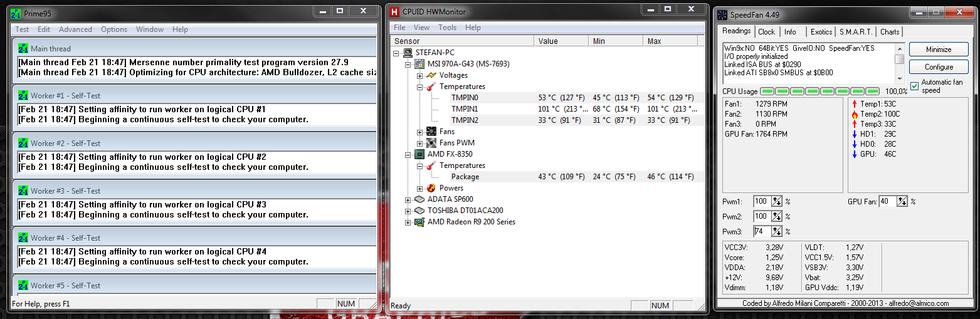Switch to the SpeedFan Exotics tab
Image resolution: width=980 pixels, height=319 pixels.
click(821, 32)
